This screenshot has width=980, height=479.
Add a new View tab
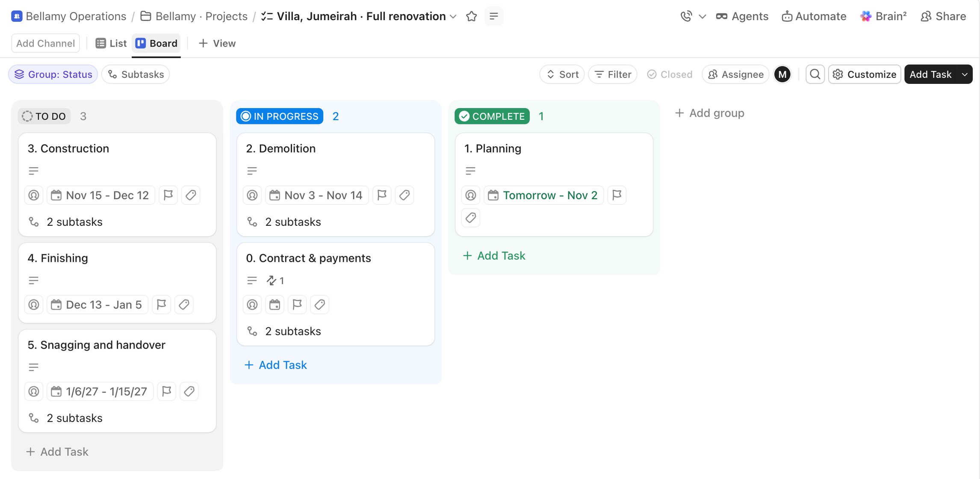pyautogui.click(x=217, y=43)
